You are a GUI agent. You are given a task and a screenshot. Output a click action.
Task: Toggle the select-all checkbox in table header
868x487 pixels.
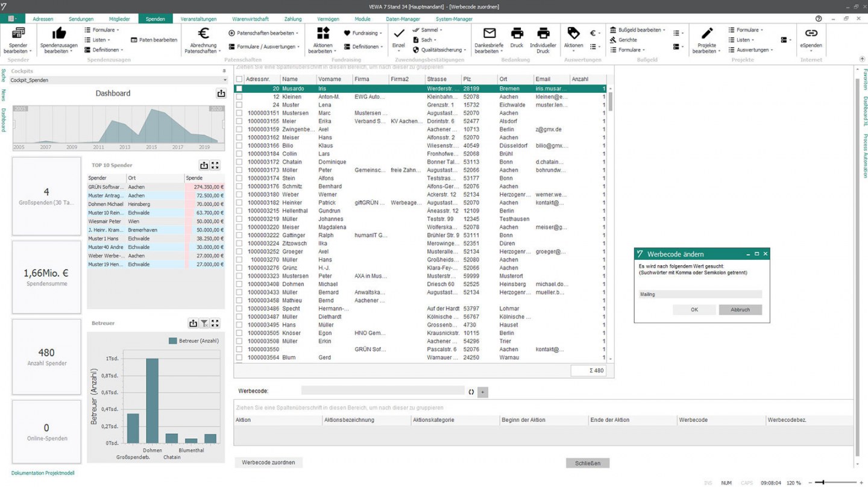pos(239,79)
